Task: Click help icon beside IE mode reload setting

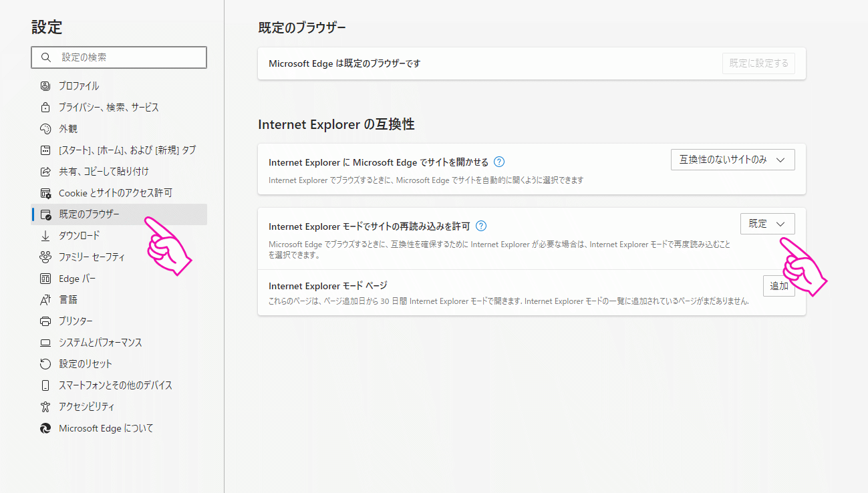Action: 481,226
